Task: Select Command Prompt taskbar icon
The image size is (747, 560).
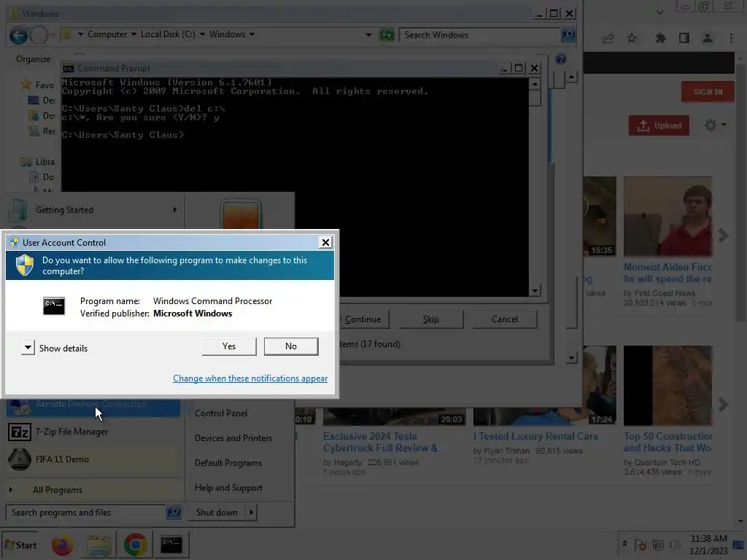Action: tap(171, 545)
